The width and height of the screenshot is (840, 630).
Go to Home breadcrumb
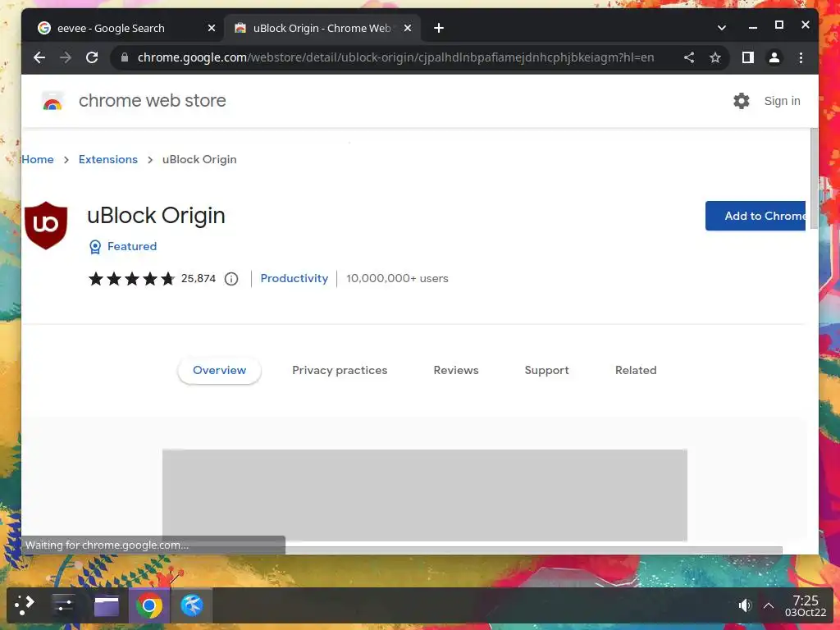(x=38, y=159)
